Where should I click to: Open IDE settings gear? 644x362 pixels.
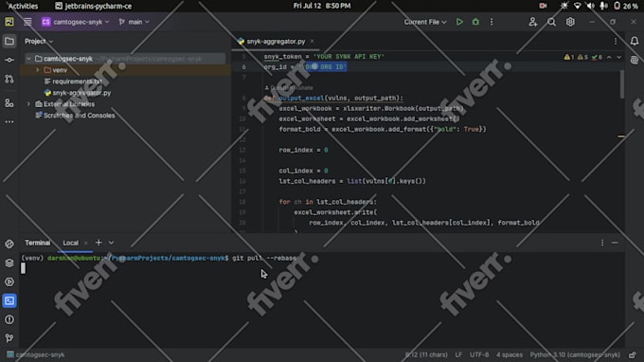(570, 22)
